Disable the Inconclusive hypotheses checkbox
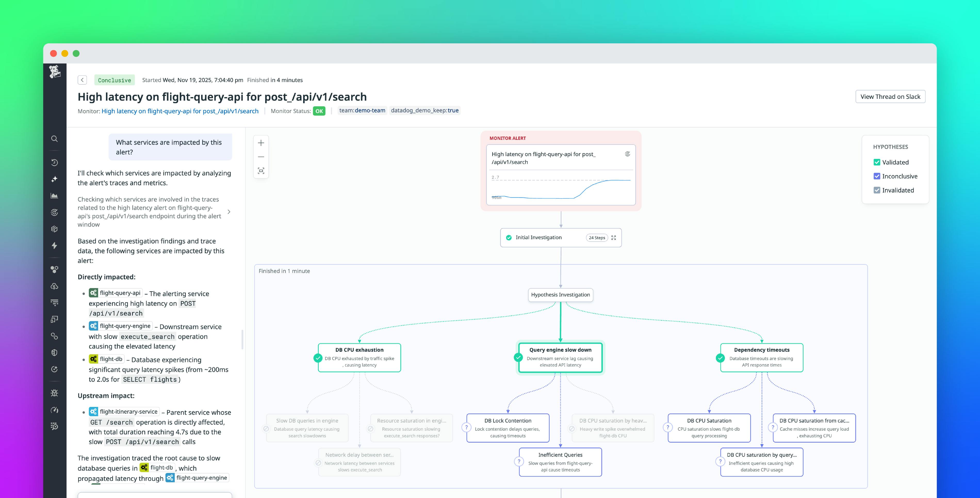The height and width of the screenshot is (498, 980). coord(877,176)
